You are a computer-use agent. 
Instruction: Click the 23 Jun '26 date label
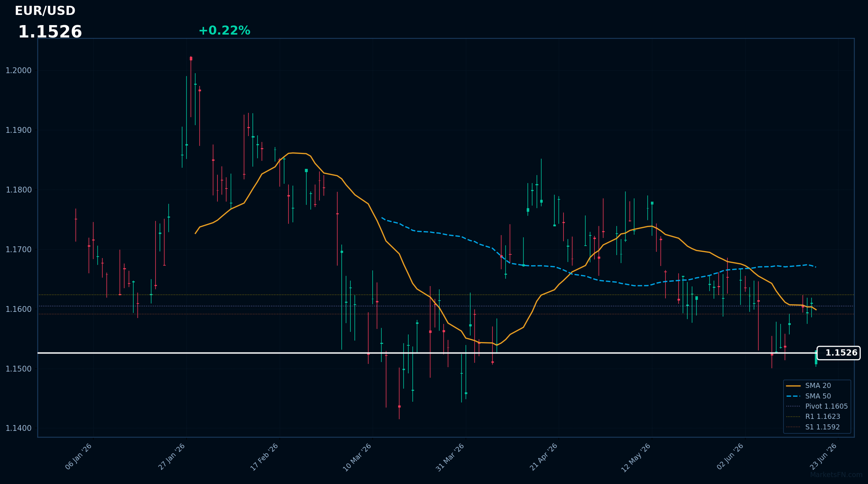[x=823, y=456]
